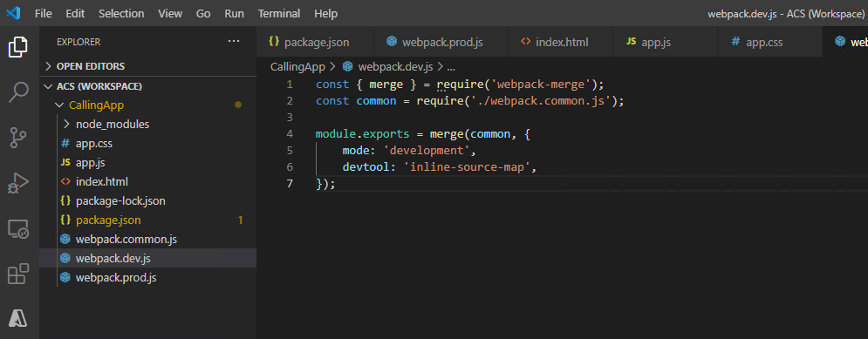868x339 pixels.
Task: Open the Source Control view
Action: (18, 138)
